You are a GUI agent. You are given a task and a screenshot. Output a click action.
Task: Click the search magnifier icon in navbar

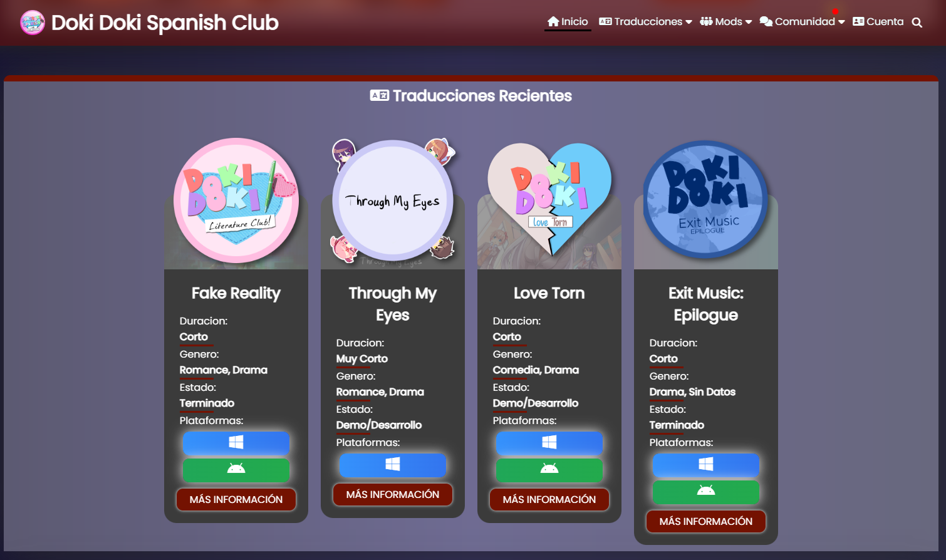point(917,23)
